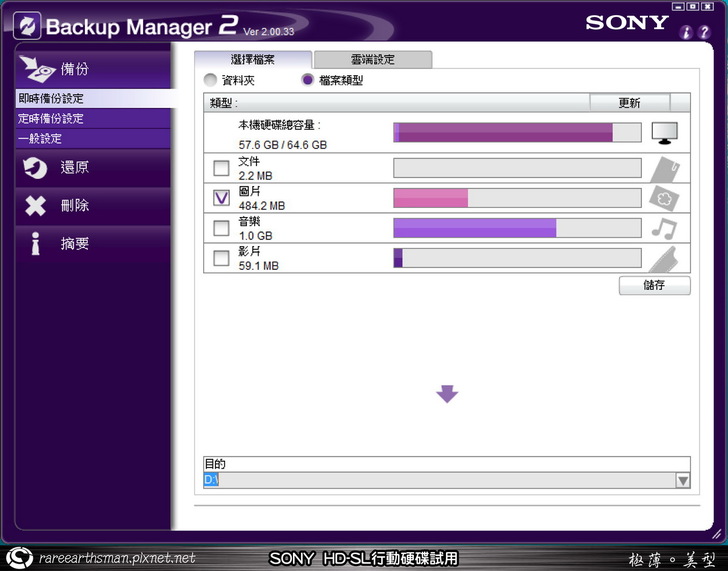
Task: Uncheck the 圖片 pictures checkbox
Action: (x=222, y=198)
